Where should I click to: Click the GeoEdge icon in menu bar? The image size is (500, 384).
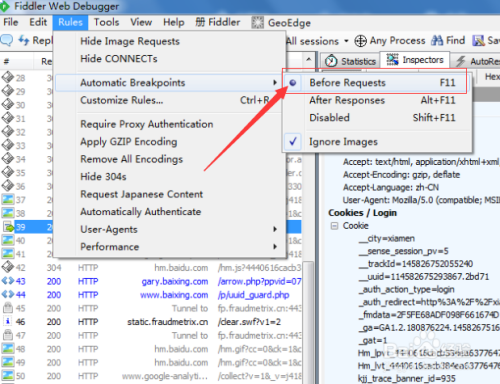[x=257, y=22]
